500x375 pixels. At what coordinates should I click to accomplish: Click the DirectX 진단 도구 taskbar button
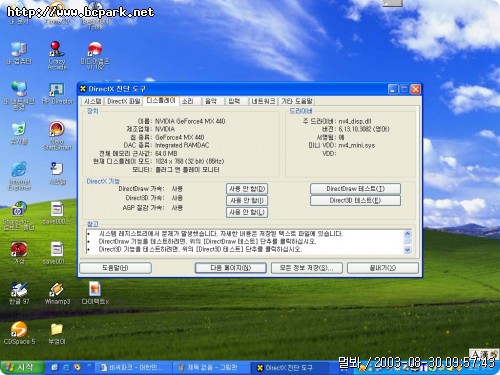click(x=289, y=368)
